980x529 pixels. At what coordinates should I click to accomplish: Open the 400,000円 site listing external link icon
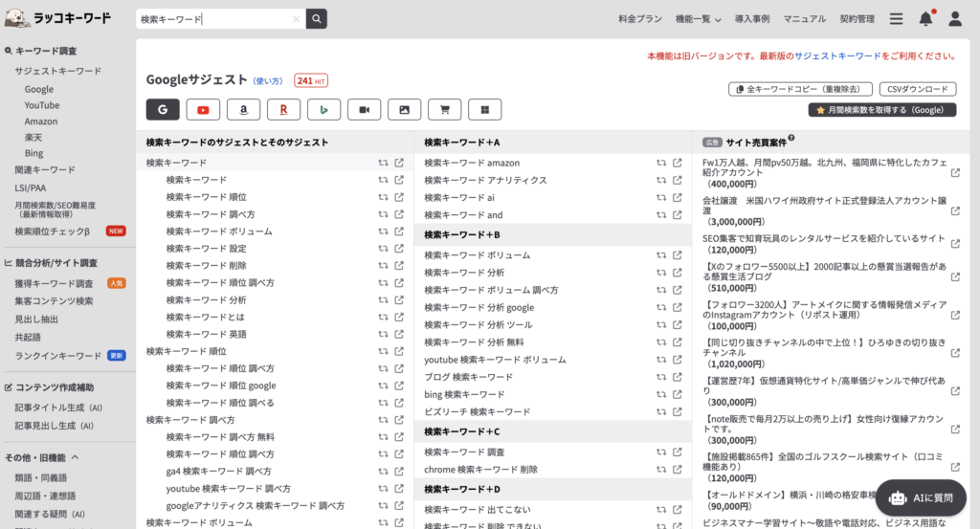(x=955, y=173)
